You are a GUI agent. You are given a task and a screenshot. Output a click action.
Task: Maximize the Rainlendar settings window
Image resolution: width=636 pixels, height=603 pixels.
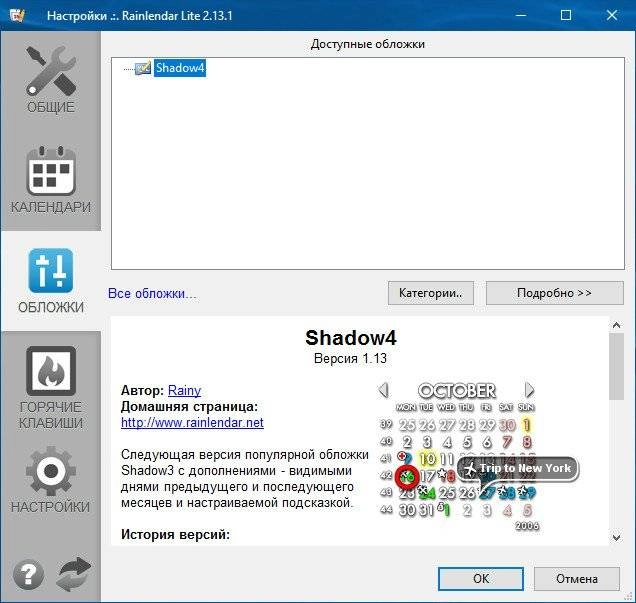click(566, 15)
